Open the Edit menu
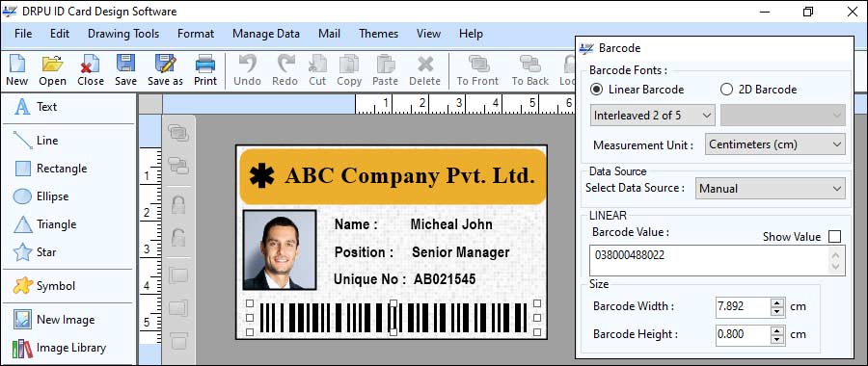This screenshot has height=366, width=868. coord(60,34)
